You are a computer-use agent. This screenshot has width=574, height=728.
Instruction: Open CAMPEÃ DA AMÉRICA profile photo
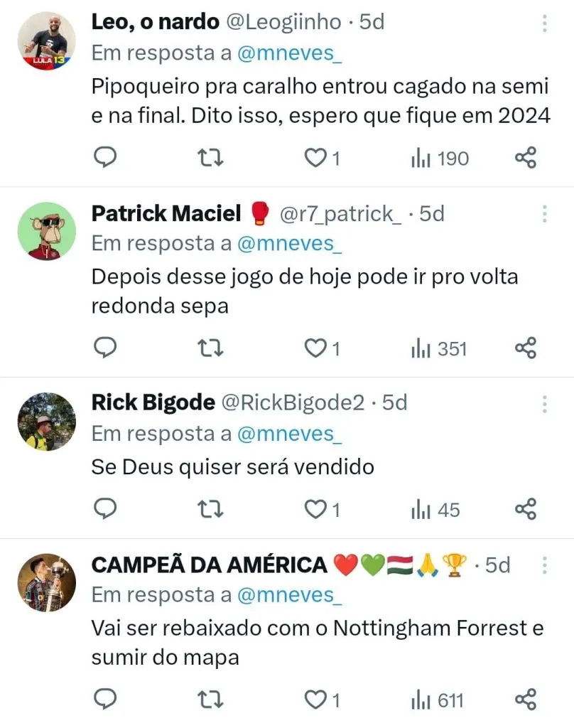[x=46, y=583]
